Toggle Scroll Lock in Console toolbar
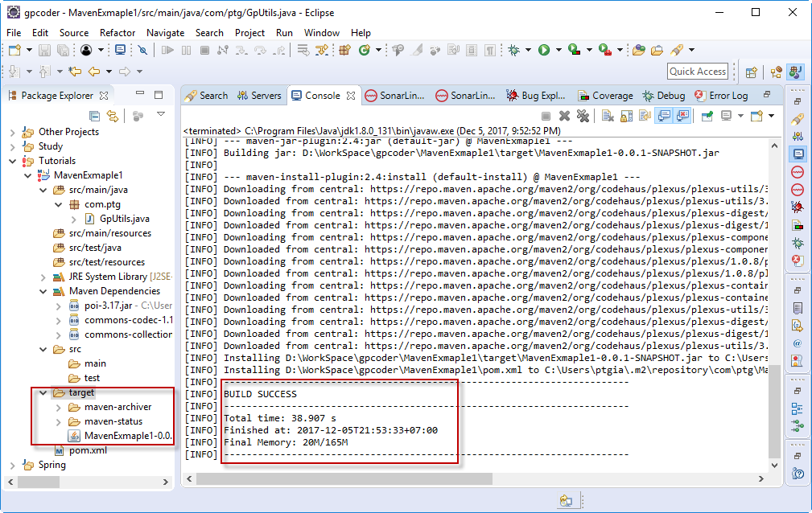Viewport: 812px width, 513px height. tap(627, 116)
